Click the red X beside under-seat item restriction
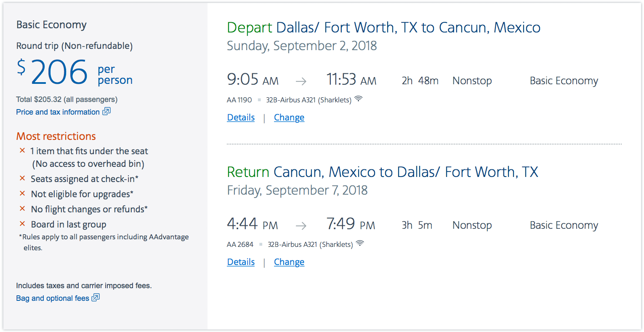The width and height of the screenshot is (644, 332). pos(22,150)
